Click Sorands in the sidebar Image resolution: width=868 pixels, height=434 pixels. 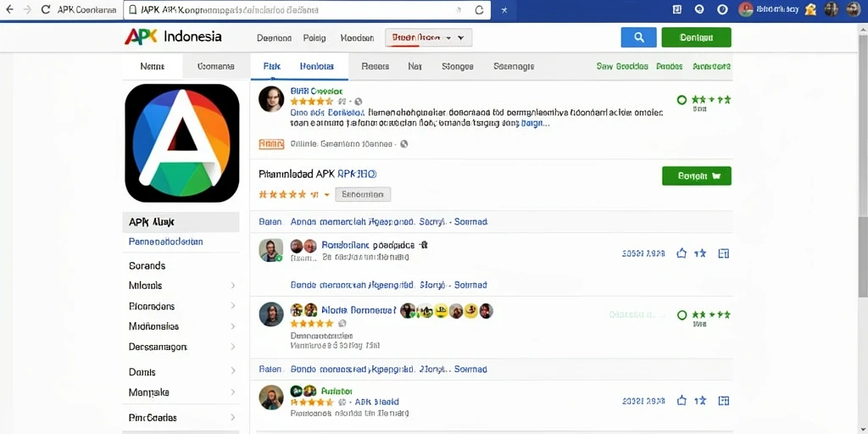147,265
